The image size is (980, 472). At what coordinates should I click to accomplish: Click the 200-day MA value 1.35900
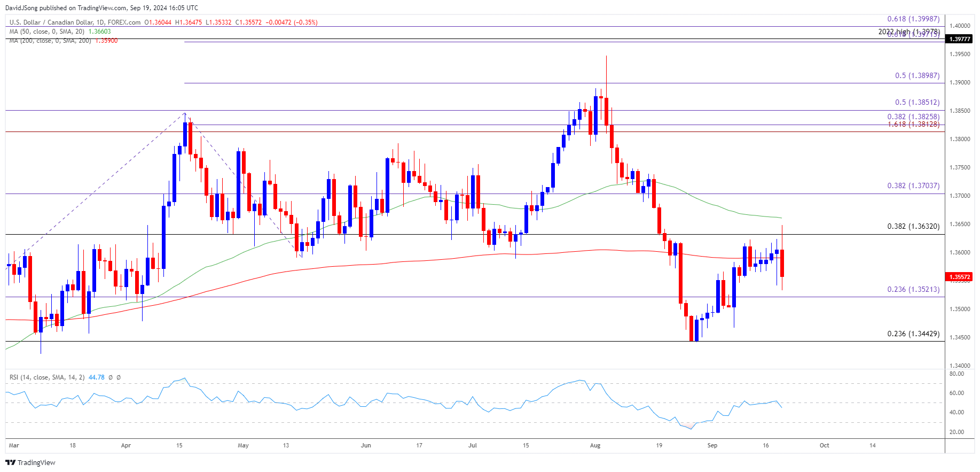[106, 41]
